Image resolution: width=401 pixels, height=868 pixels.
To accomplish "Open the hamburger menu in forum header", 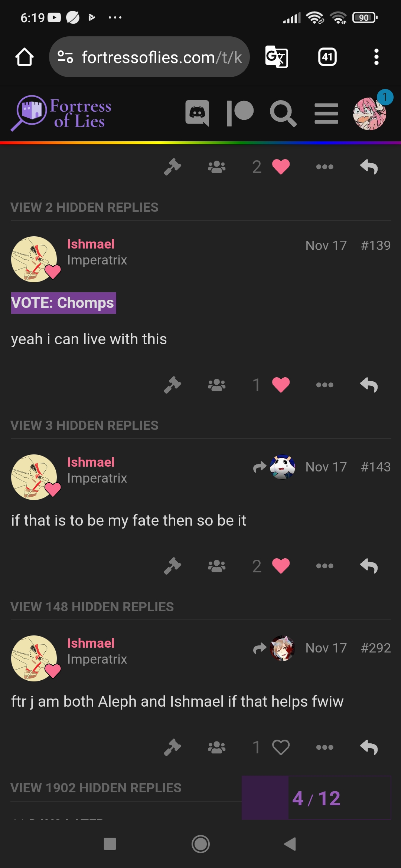I will (x=326, y=114).
